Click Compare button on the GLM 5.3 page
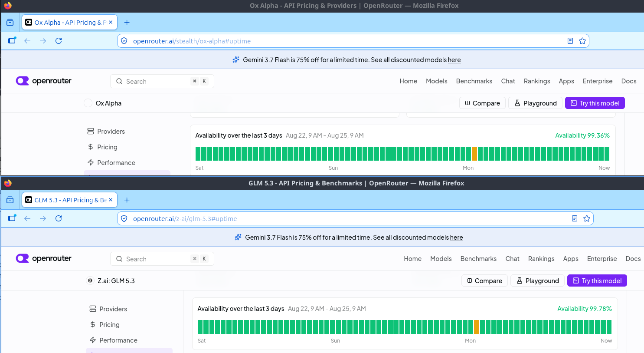 point(484,280)
